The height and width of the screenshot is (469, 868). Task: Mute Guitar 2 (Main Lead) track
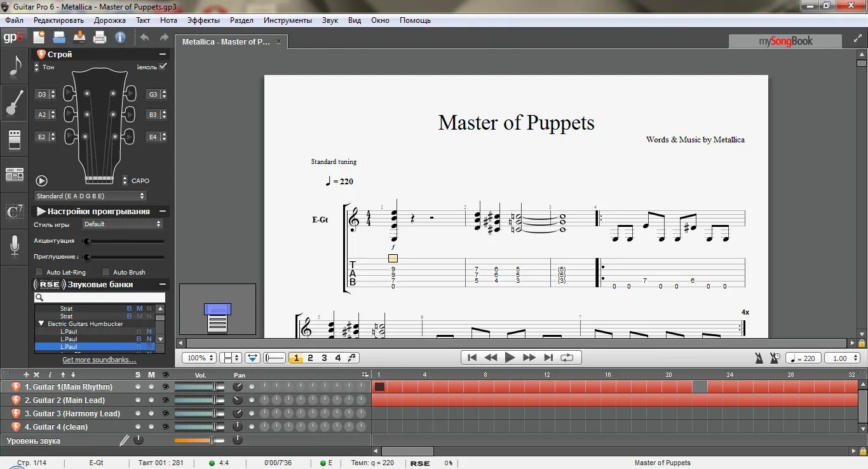[151, 400]
